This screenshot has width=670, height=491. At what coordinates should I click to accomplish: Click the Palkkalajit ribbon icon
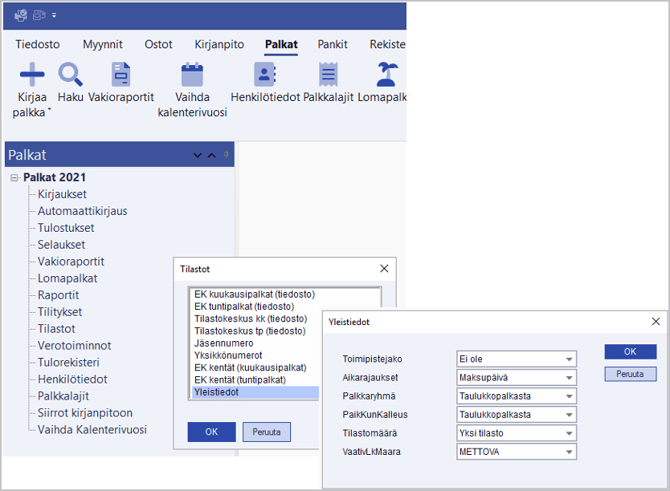(x=328, y=74)
